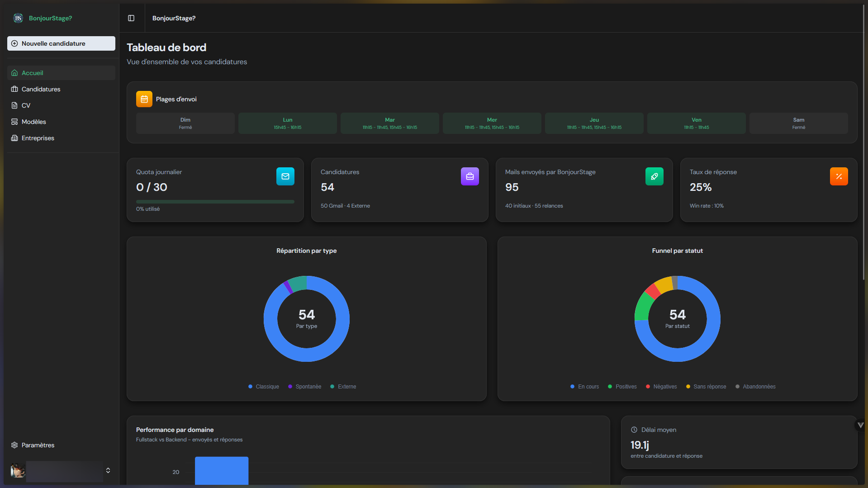Toggle the Spontanée legend item

pos(304,387)
